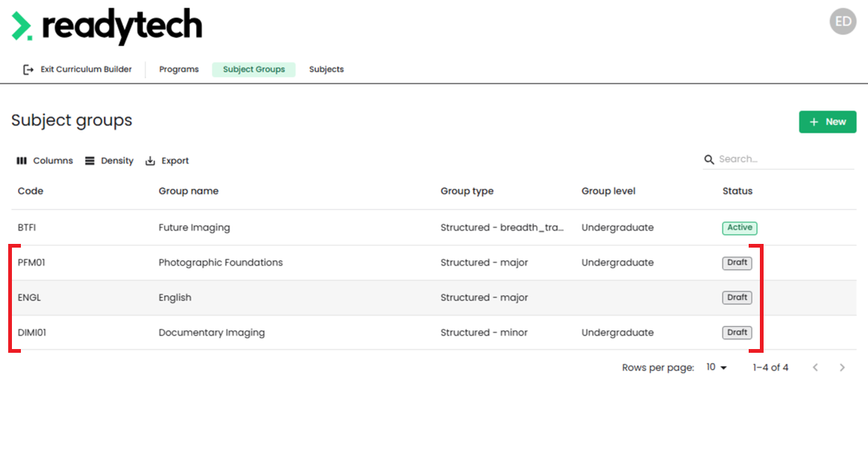Open the Future Imaging group
The image size is (868, 449).
point(195,227)
